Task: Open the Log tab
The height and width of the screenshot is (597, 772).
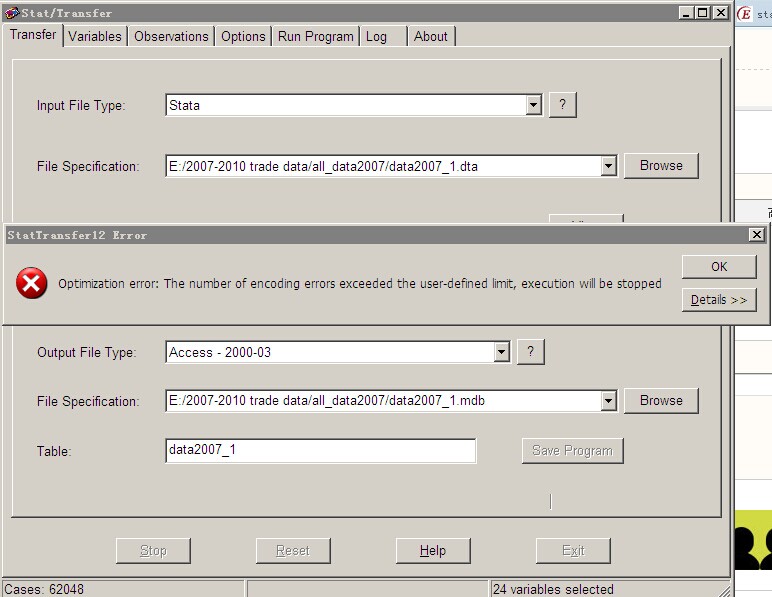Action: [383, 36]
